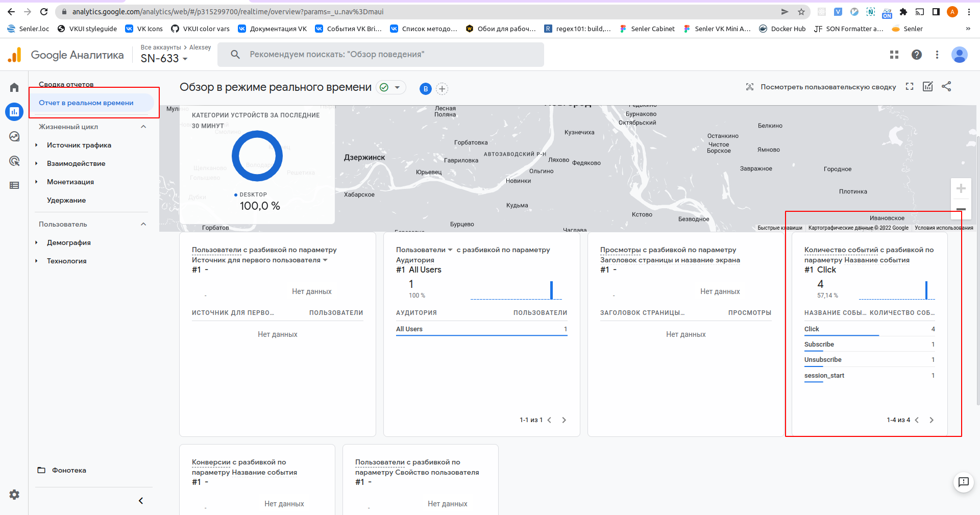Open the Configure list icon in left rail
This screenshot has width=980, height=515.
(14, 185)
